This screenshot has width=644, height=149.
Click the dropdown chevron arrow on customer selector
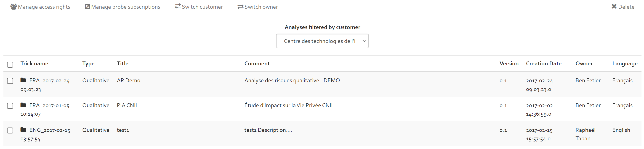click(364, 41)
